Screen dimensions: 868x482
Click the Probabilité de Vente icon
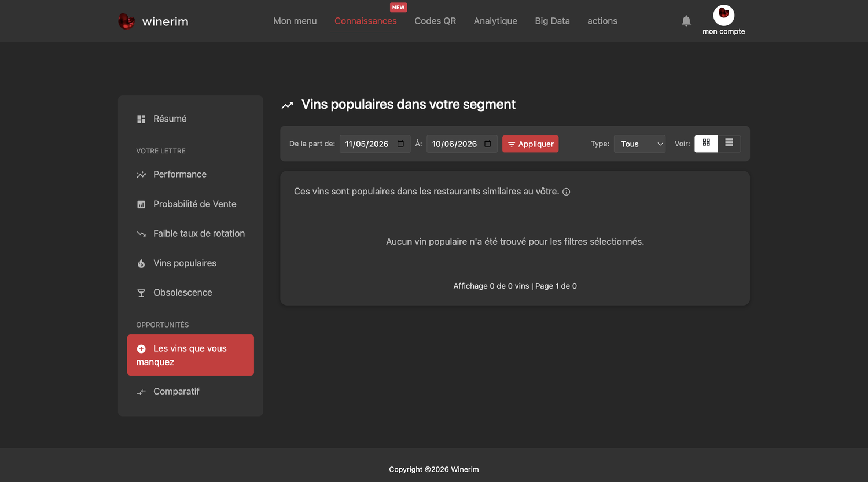coord(141,204)
